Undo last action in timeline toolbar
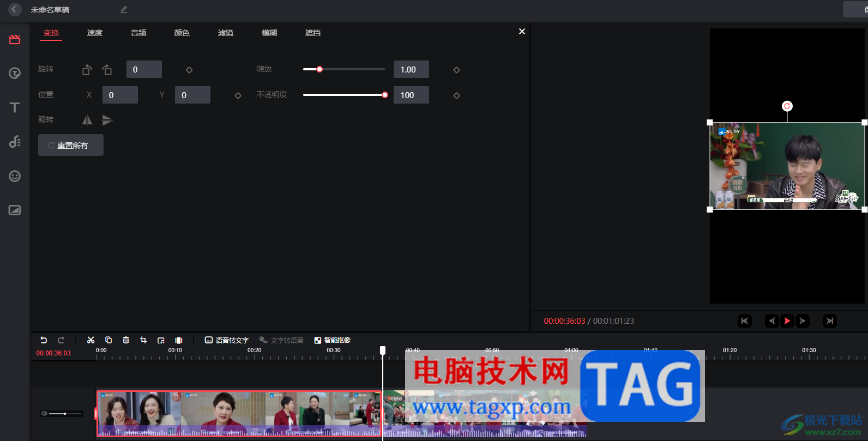The width and height of the screenshot is (868, 441). (x=44, y=340)
